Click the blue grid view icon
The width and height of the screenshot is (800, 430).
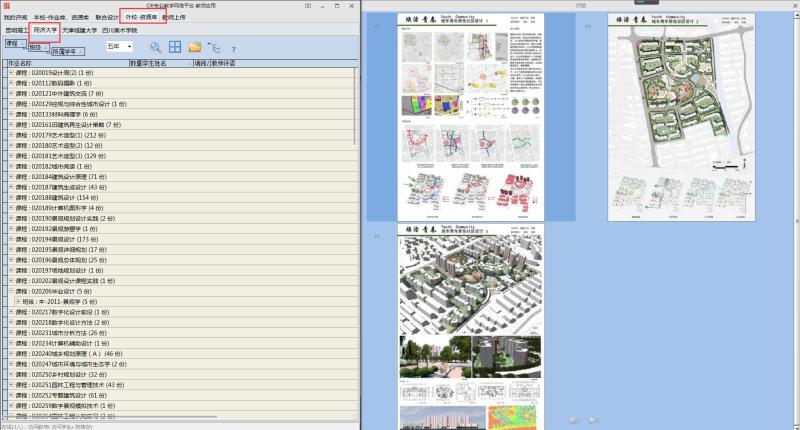pyautogui.click(x=175, y=47)
